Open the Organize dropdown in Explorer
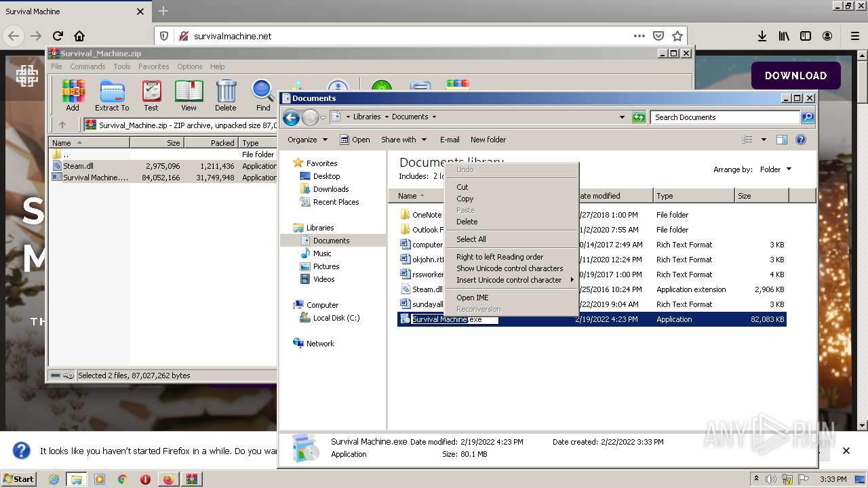 307,140
